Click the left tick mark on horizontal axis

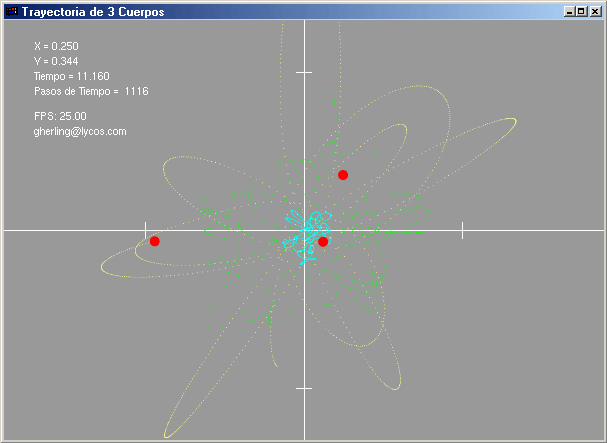coord(146,230)
